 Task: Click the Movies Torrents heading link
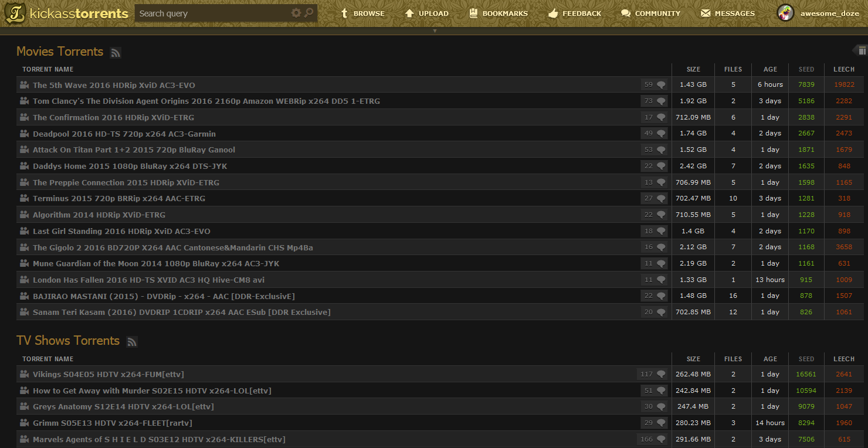pyautogui.click(x=60, y=52)
